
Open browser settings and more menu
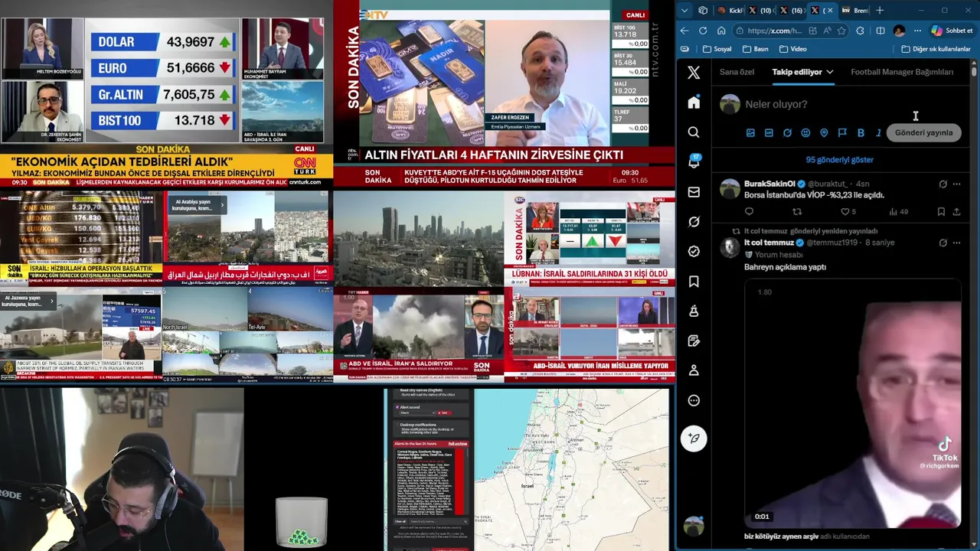click(x=917, y=31)
